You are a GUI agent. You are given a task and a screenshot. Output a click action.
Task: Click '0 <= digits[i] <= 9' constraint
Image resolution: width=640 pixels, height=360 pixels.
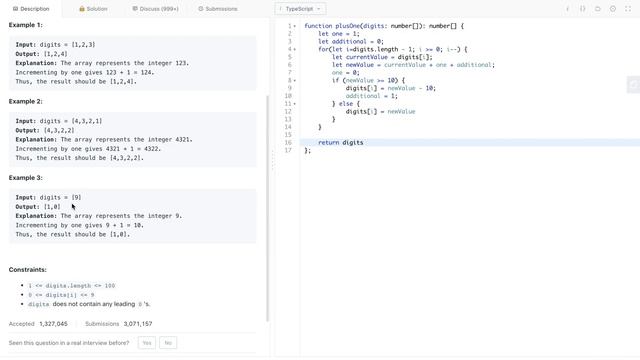coord(61,295)
